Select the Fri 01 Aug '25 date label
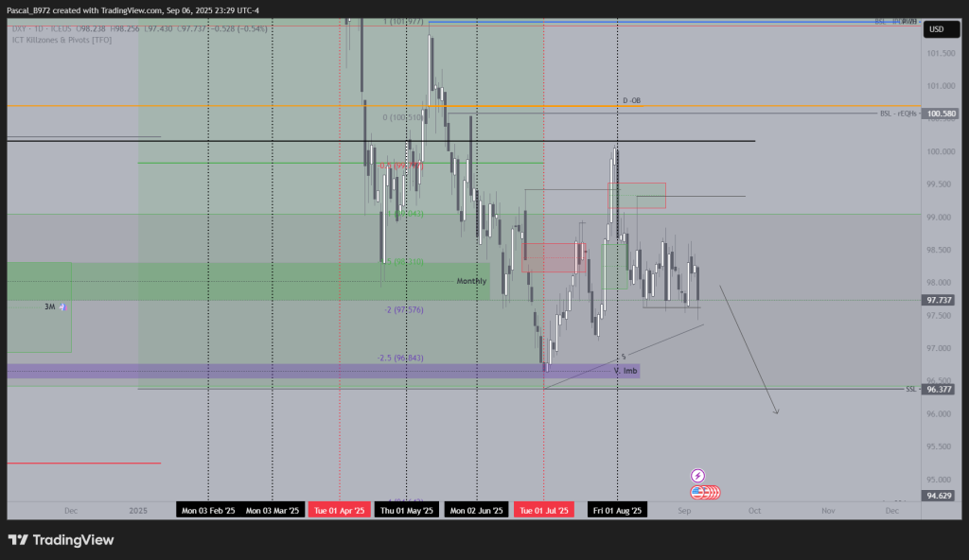 617,511
